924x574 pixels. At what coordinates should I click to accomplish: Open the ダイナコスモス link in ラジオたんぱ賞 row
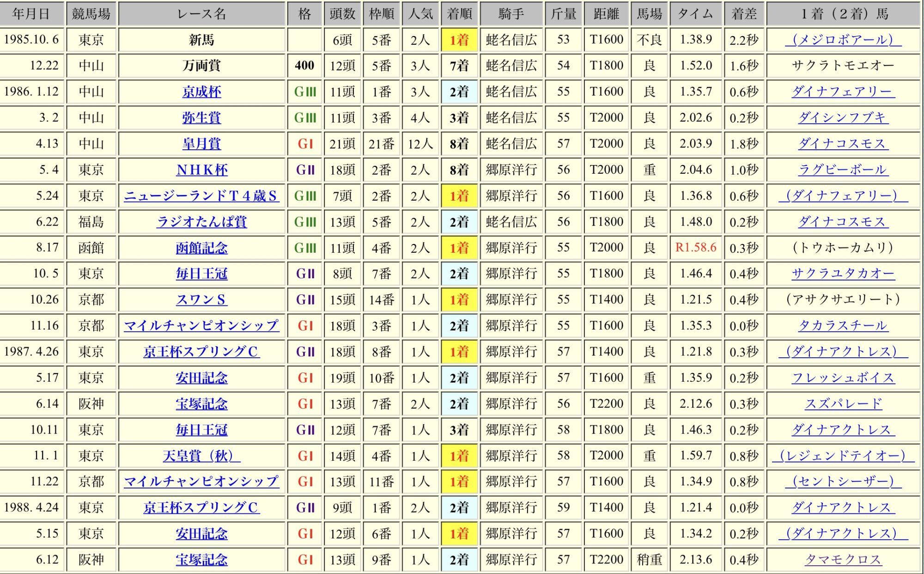pos(843,222)
